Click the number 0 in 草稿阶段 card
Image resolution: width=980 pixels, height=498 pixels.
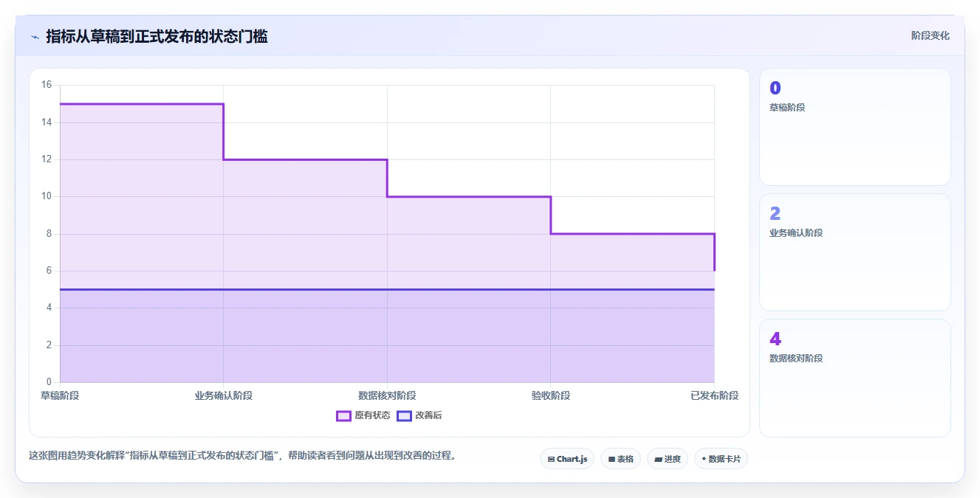[775, 89]
